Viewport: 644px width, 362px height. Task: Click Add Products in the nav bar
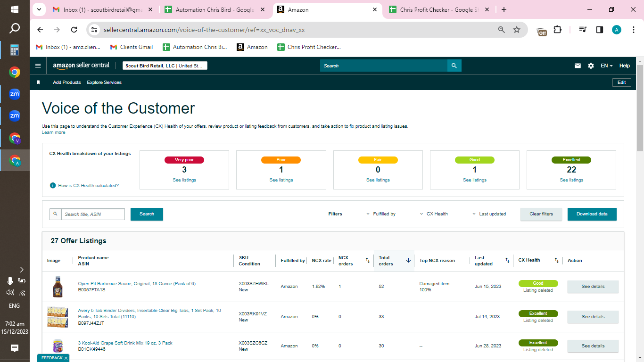coord(67,82)
